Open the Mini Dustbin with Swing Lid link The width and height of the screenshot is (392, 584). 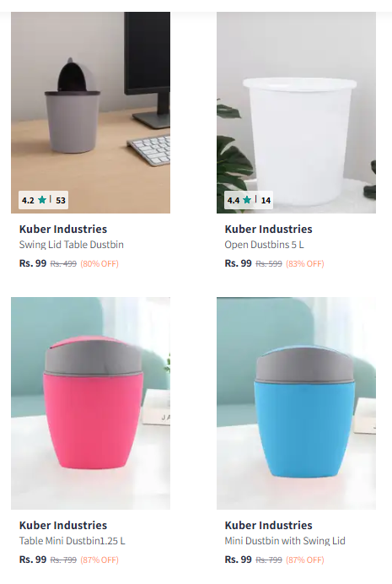pos(285,541)
